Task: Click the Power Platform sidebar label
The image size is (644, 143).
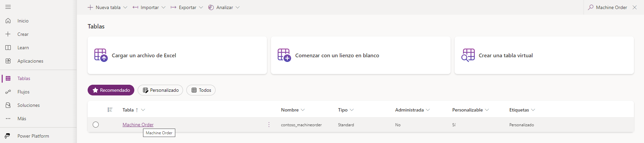Action: coord(33,136)
